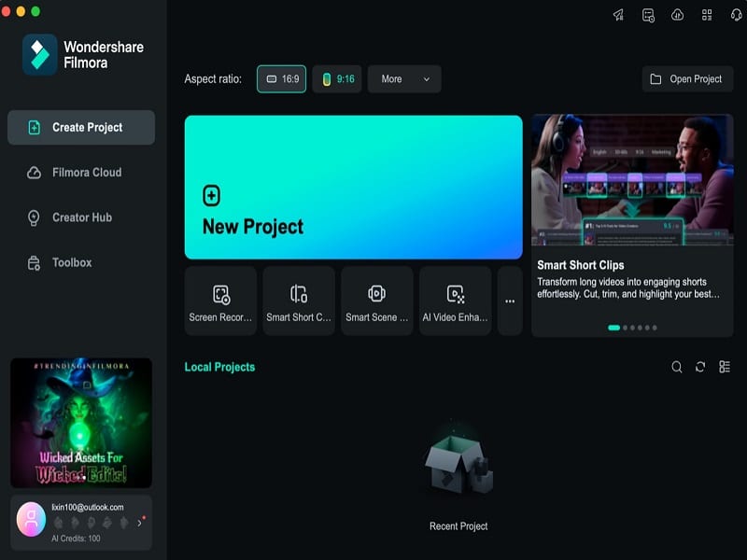
Task: Jump to the last carousel dot
Action: coord(655,328)
